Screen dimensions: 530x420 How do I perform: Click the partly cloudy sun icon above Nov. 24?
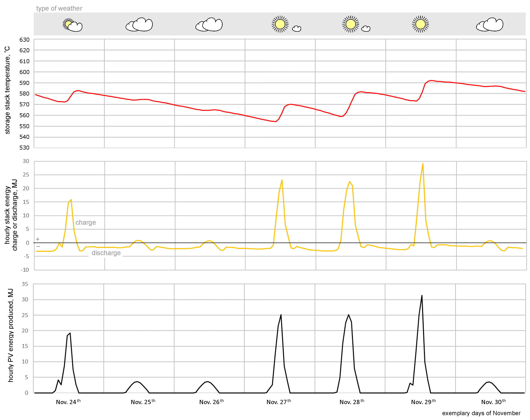(73, 25)
